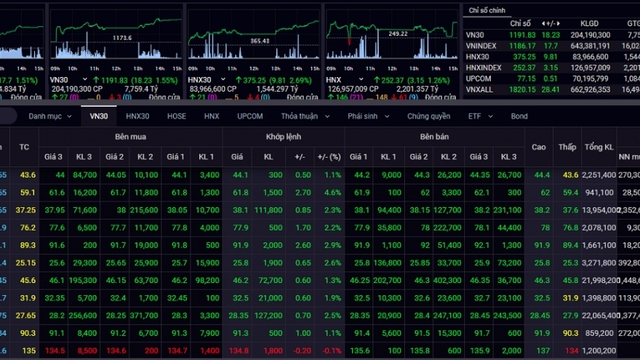Screen dimensions: 640x360
Task: Click the Khớp lệnh group header
Action: tap(283, 137)
